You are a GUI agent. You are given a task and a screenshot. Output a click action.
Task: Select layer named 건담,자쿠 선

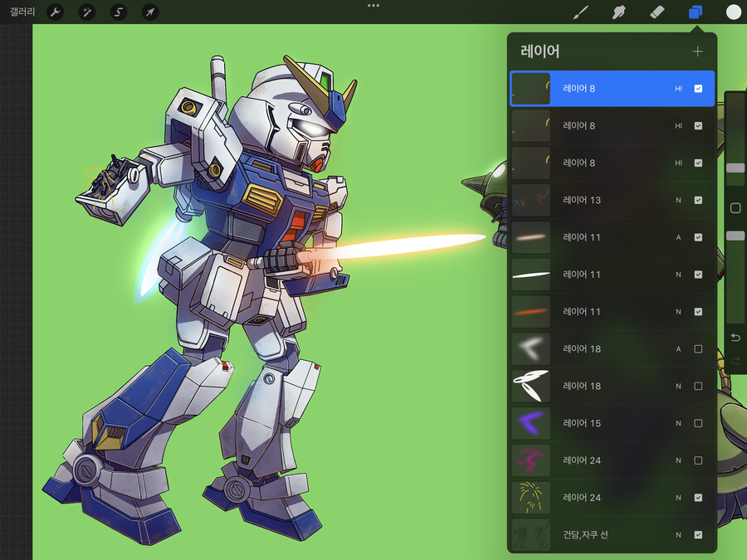click(x=585, y=535)
